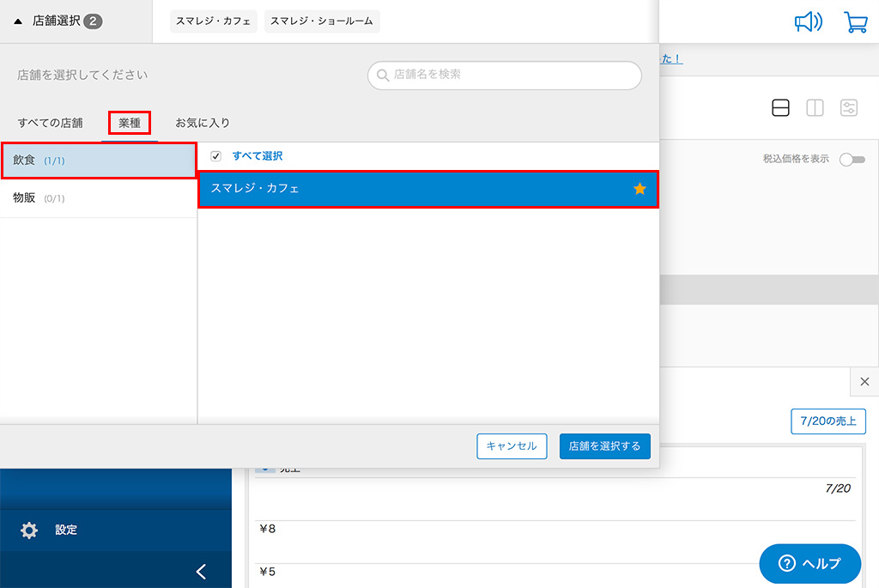This screenshot has width=879, height=588.
Task: Confirm with 店舗を選択する button
Action: [x=605, y=446]
